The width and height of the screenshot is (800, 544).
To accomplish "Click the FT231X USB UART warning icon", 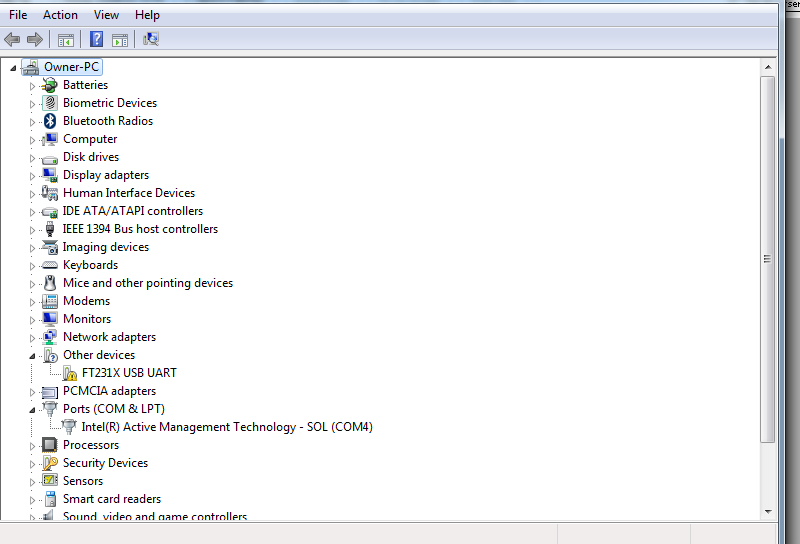I will pyautogui.click(x=69, y=373).
